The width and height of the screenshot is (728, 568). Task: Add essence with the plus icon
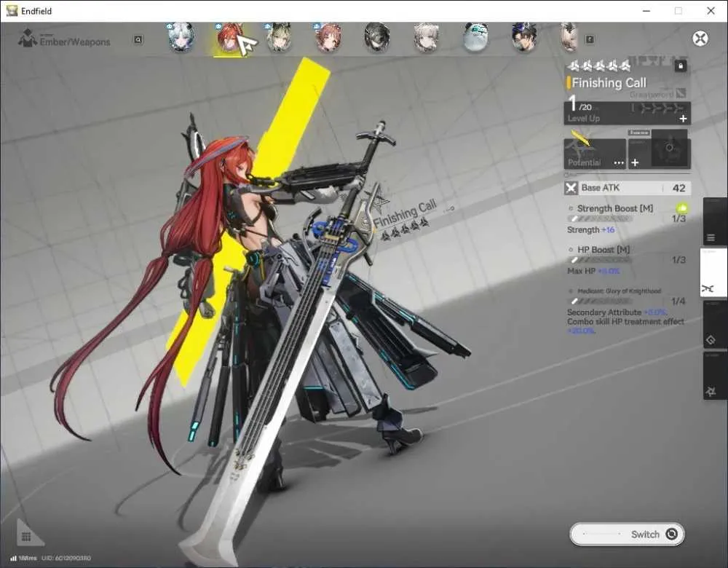[x=635, y=162]
